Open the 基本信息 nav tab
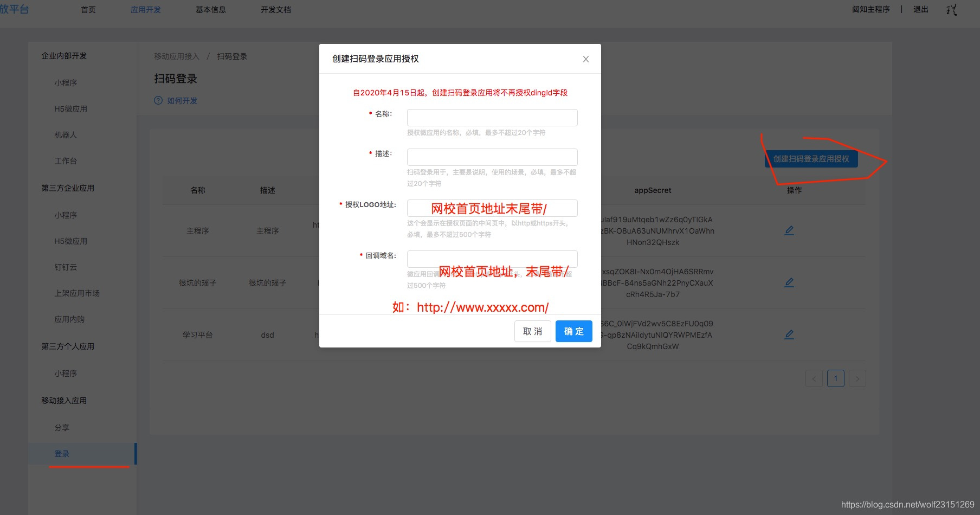This screenshot has width=980, height=515. pos(211,10)
